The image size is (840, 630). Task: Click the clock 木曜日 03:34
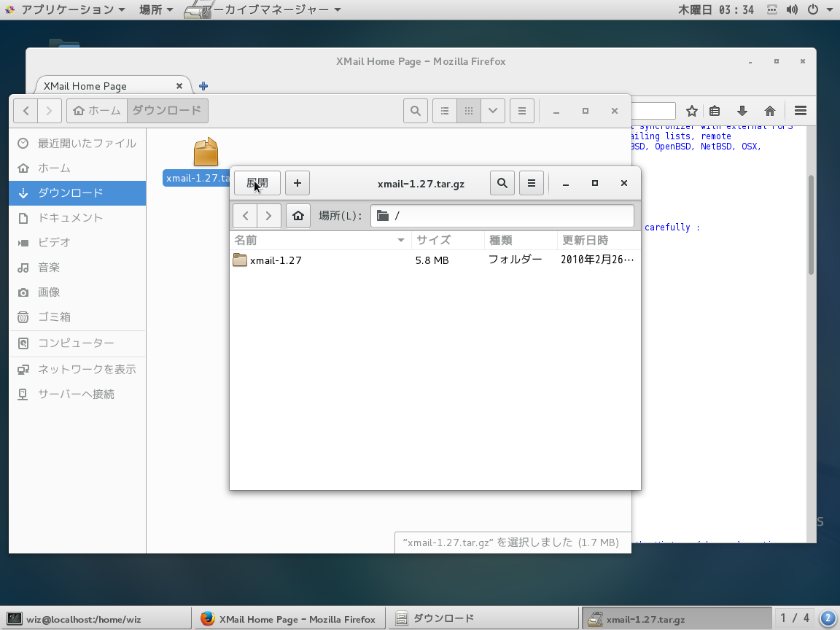[x=716, y=9]
